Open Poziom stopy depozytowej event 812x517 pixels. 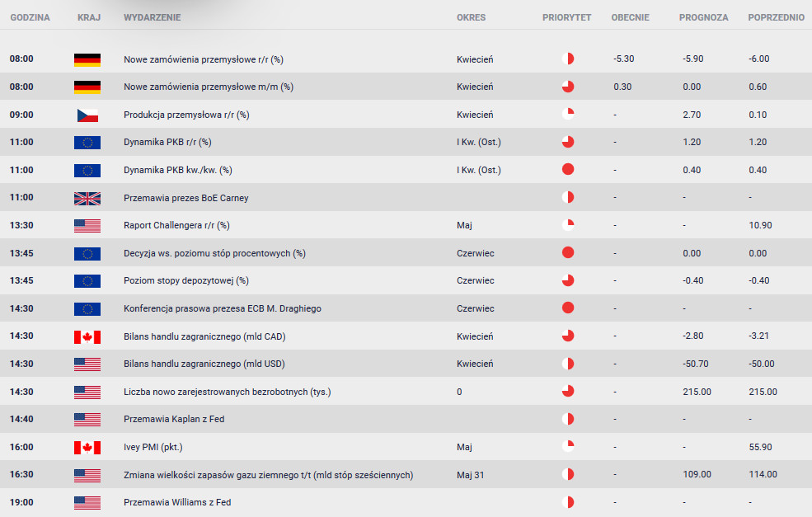[186, 281]
